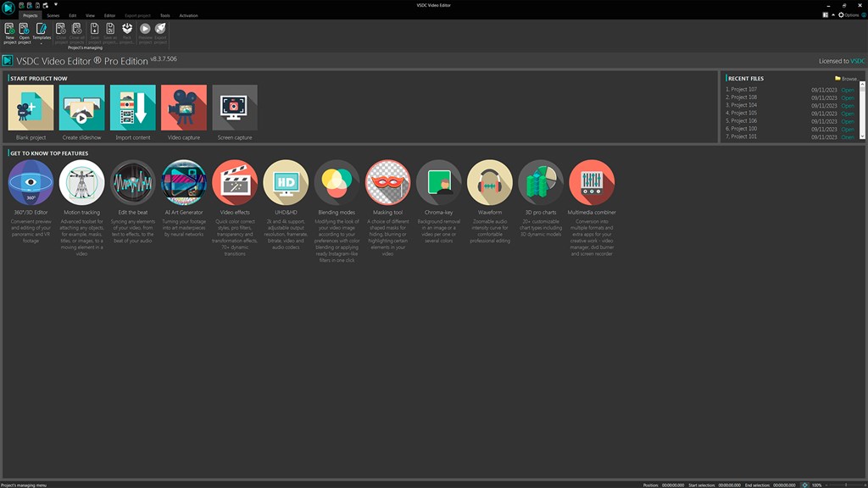Viewport: 868px width, 488px height.
Task: Click recent files scrollbar up arrow
Action: click(862, 84)
